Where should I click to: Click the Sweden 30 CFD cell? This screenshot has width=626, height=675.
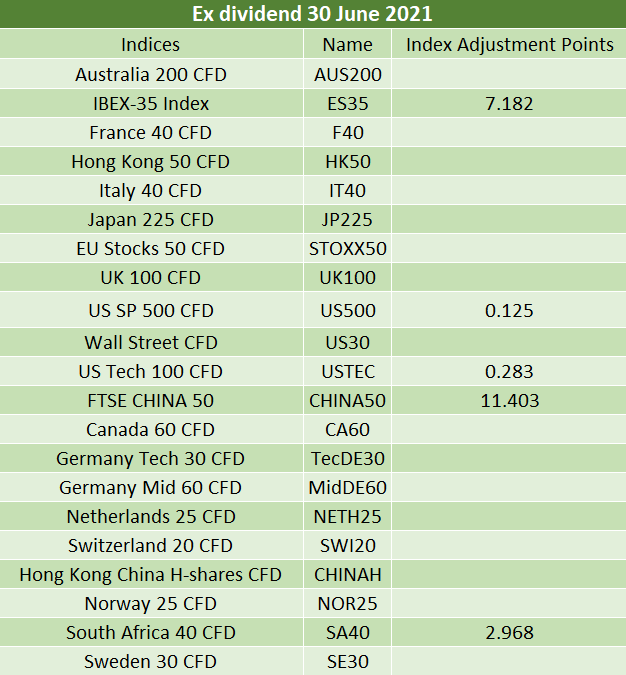151,662
